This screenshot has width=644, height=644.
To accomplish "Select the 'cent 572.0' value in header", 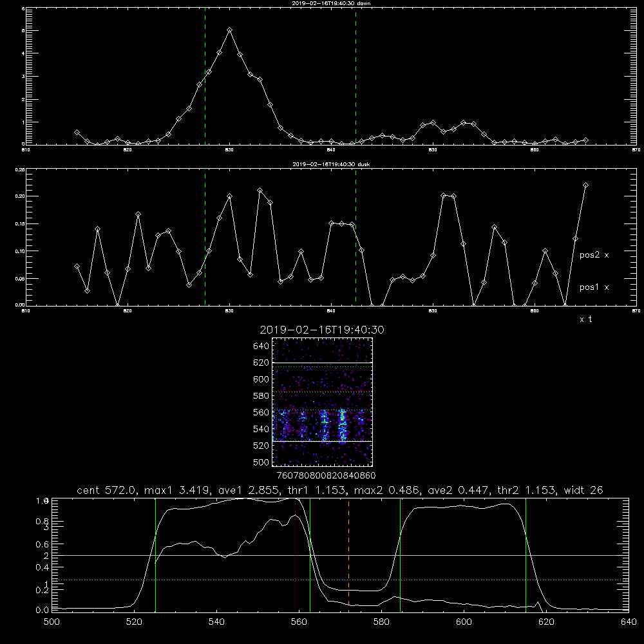I will 108,490.
